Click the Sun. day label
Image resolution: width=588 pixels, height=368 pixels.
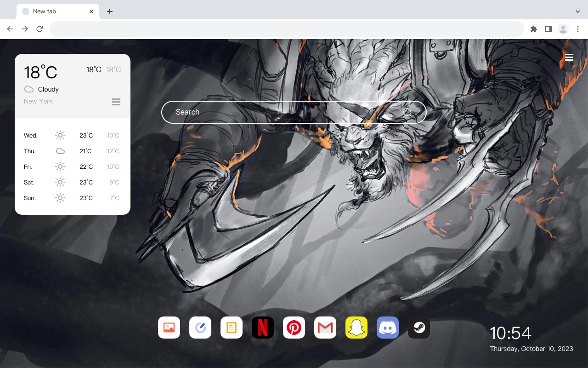tap(30, 198)
